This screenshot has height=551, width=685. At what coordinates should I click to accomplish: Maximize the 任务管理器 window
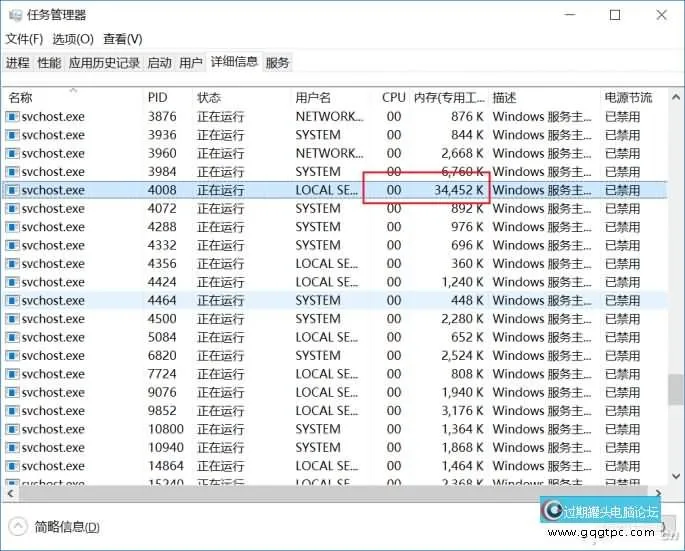point(615,15)
